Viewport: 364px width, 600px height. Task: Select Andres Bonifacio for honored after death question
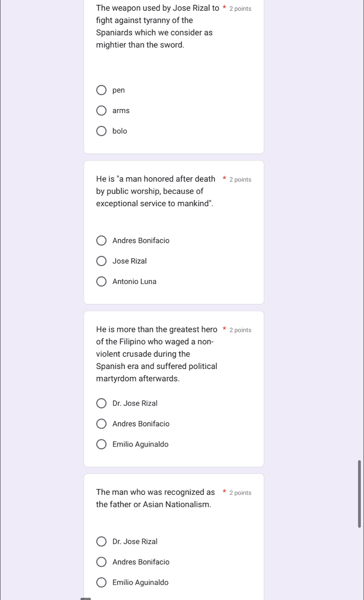(x=101, y=241)
